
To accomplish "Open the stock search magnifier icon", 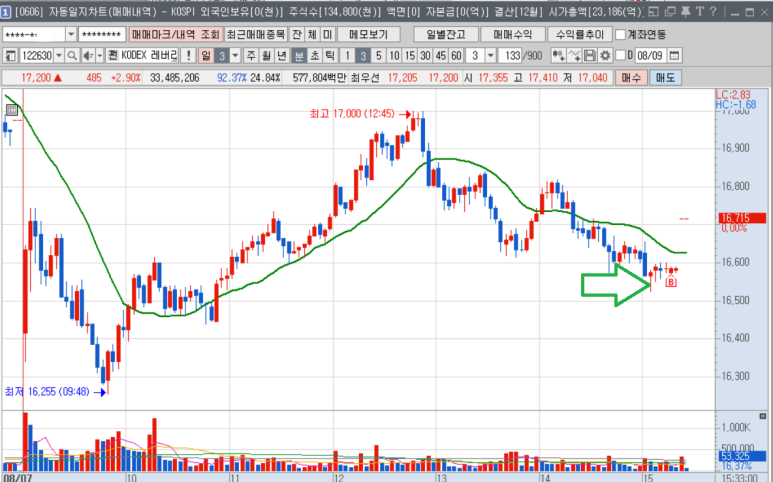I will coord(72,56).
